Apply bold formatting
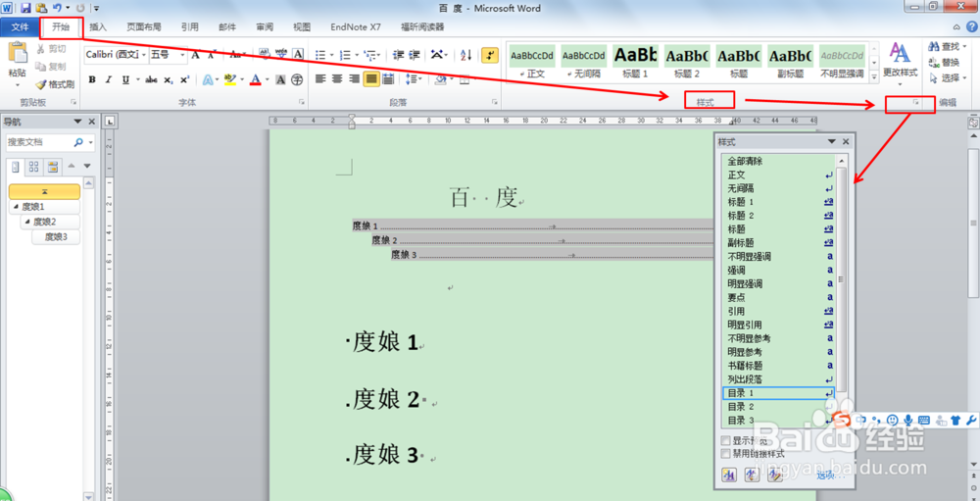980x501 pixels. click(x=92, y=80)
